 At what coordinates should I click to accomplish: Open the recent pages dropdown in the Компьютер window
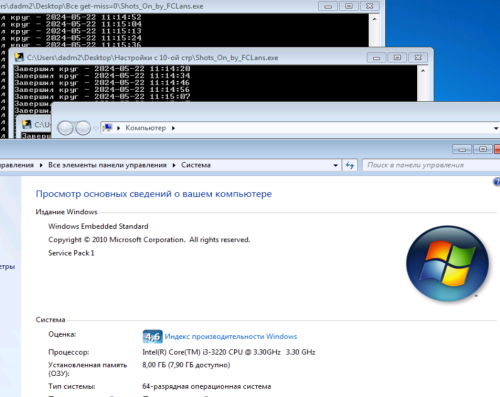(x=96, y=128)
